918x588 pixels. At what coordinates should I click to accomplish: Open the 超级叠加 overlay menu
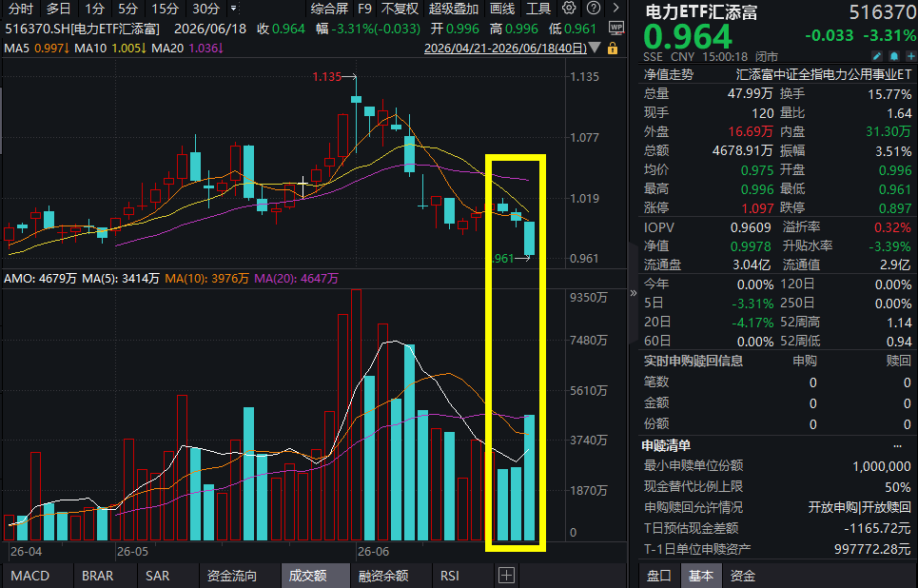pyautogui.click(x=454, y=9)
